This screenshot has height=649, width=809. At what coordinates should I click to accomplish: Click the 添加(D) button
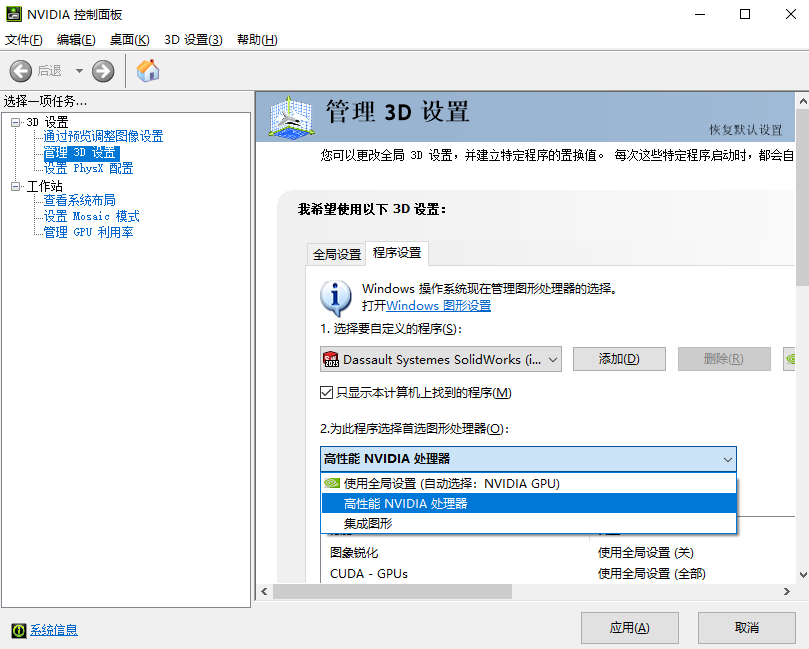pos(619,359)
